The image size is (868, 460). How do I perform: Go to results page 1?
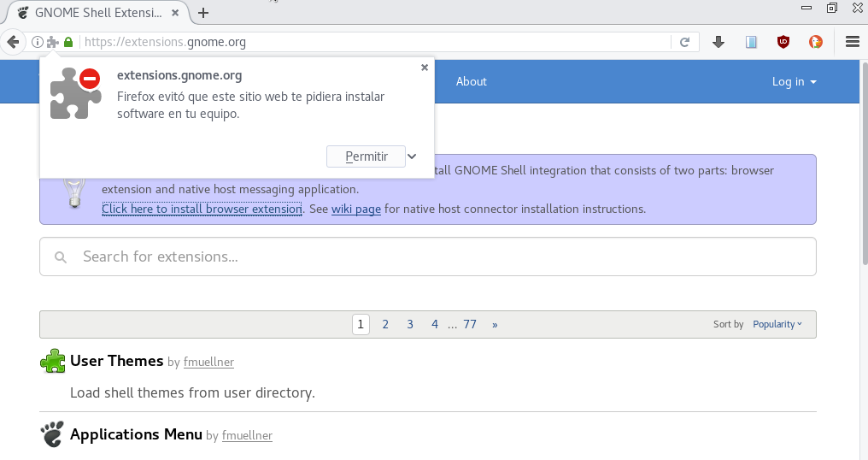point(361,324)
